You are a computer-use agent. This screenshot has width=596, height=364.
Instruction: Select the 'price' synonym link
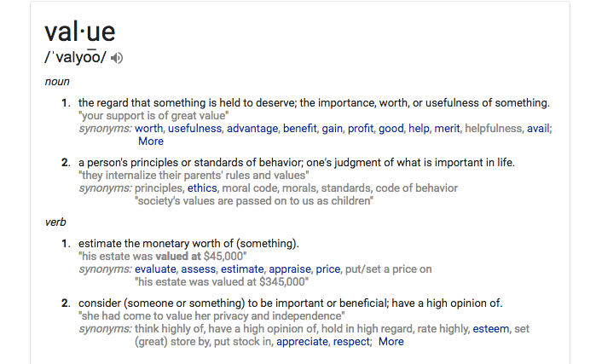point(327,269)
